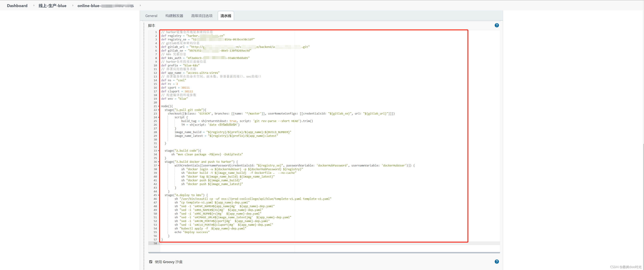Click the "docker tag" sh line
The image size is (644, 270).
[228, 177]
